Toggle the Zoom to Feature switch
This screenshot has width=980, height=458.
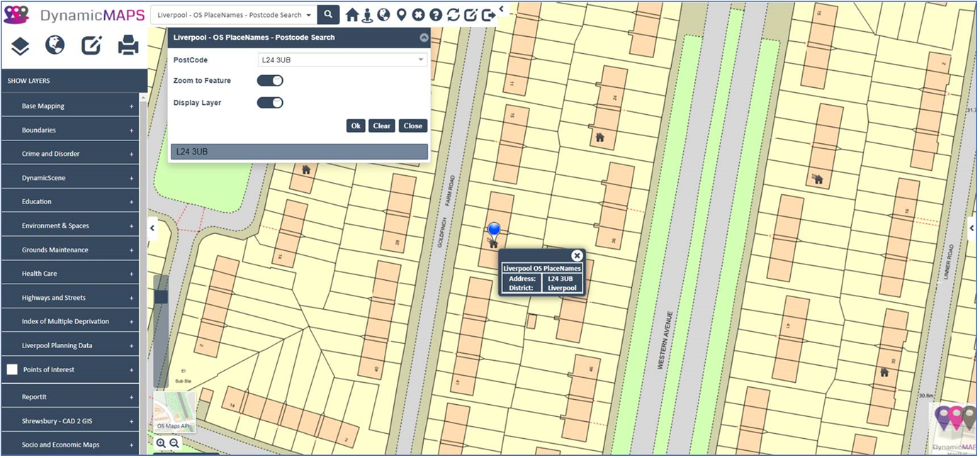tap(270, 81)
